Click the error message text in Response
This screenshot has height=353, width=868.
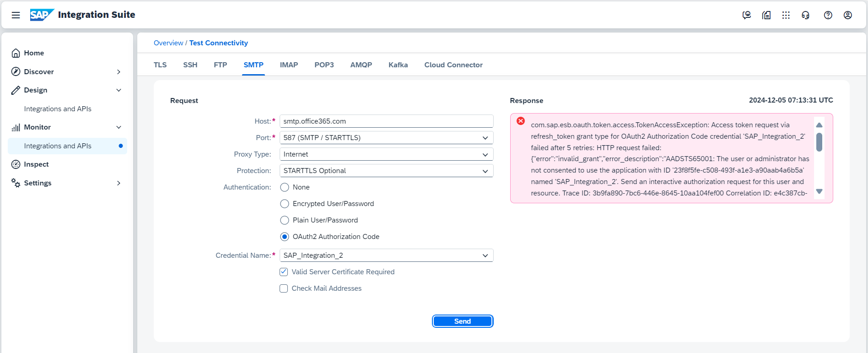670,159
